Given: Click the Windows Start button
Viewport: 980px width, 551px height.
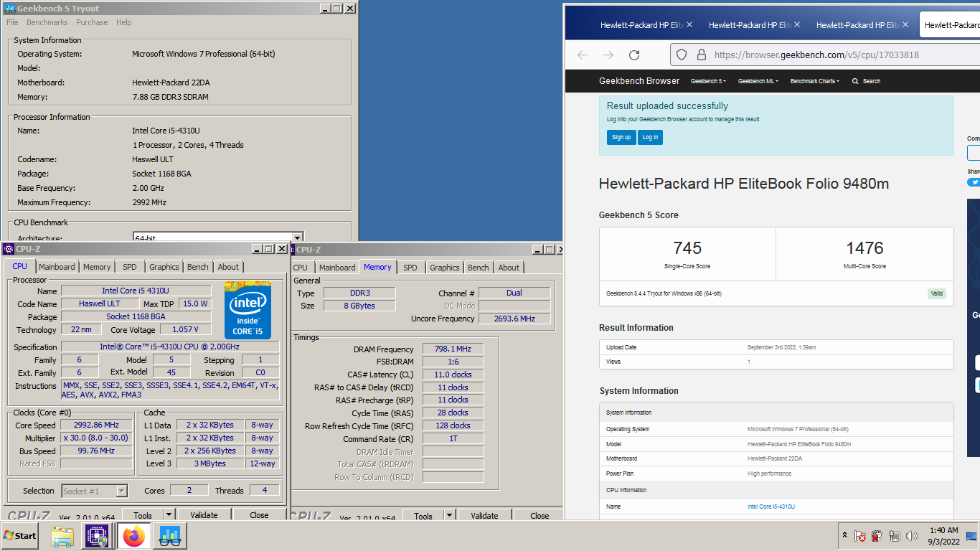Looking at the screenshot, I should pos(20,535).
